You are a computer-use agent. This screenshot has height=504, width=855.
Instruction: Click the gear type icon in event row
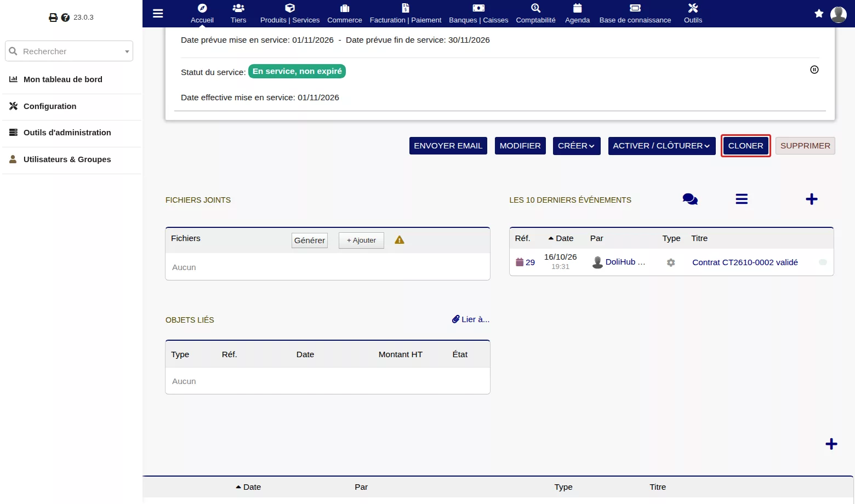click(671, 262)
